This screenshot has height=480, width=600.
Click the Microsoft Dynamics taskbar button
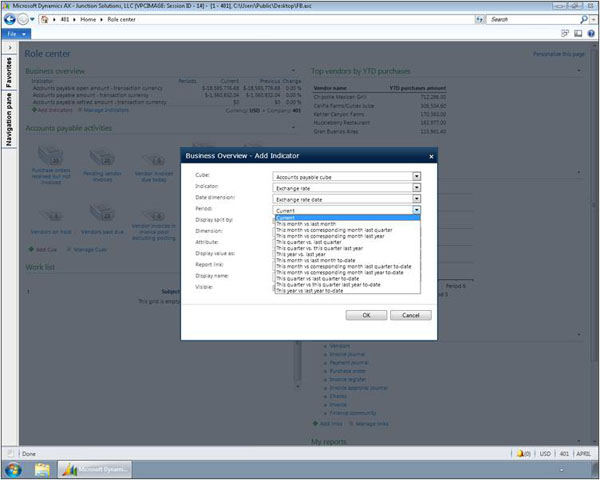pos(98,469)
